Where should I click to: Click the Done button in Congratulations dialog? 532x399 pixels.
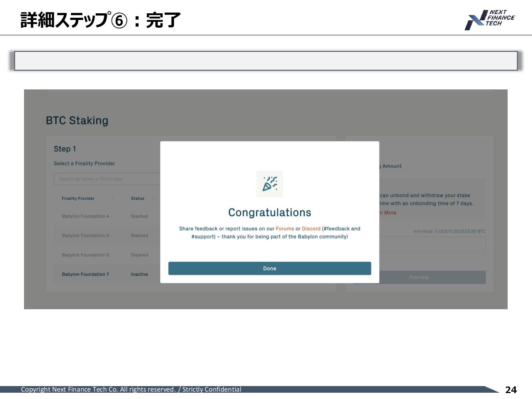[270, 269]
